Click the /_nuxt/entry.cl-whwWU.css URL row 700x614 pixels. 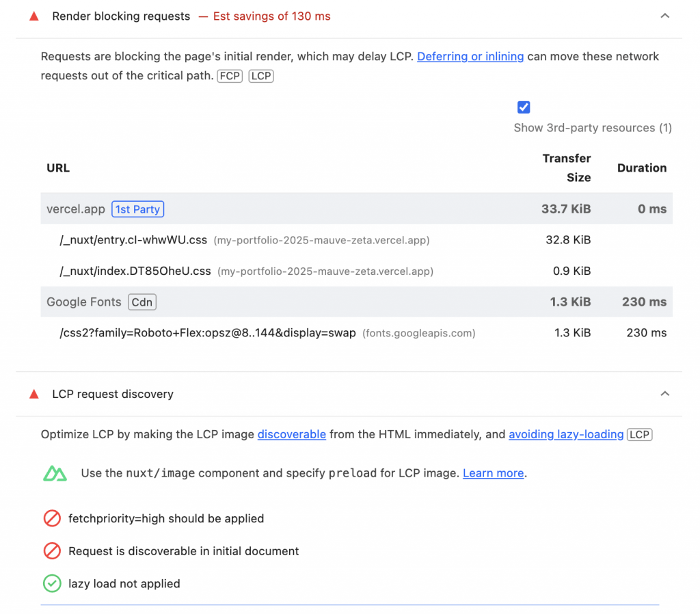coord(356,240)
